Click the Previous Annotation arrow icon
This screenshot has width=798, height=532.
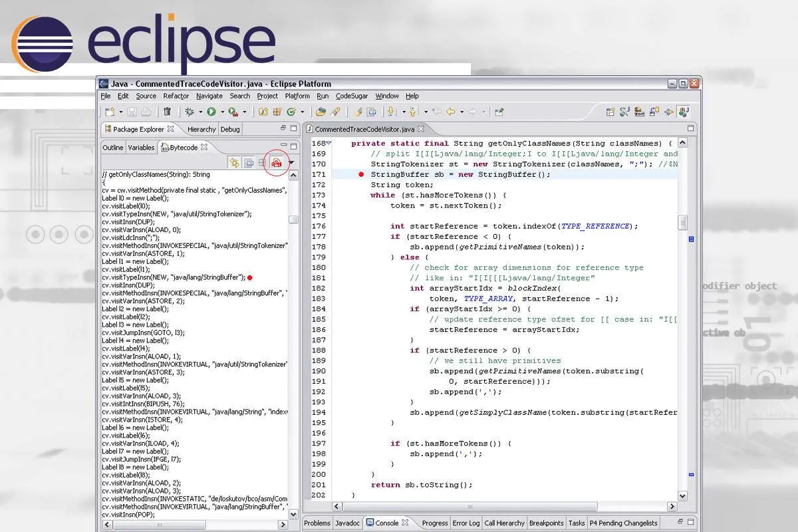[413, 112]
